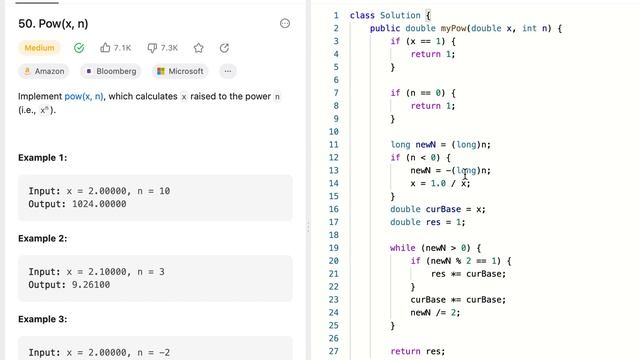Click 'newN /= 2;' code line
640x360 pixels.
point(435,313)
